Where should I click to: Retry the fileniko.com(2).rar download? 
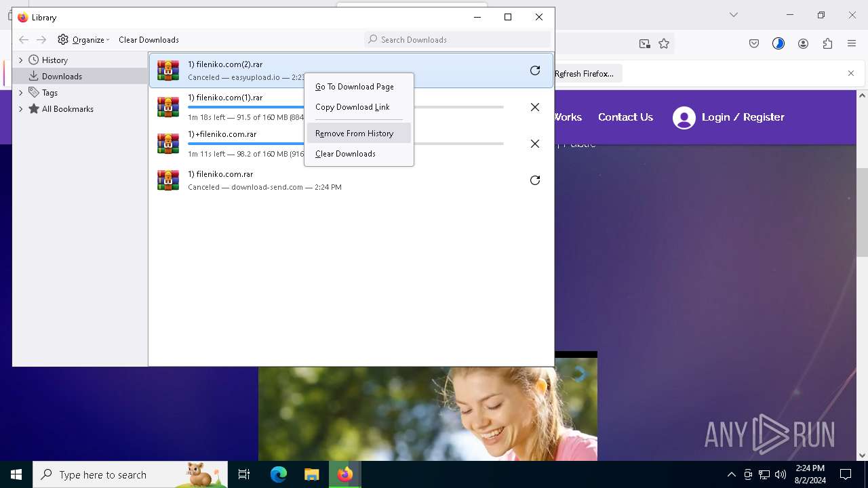click(x=535, y=70)
